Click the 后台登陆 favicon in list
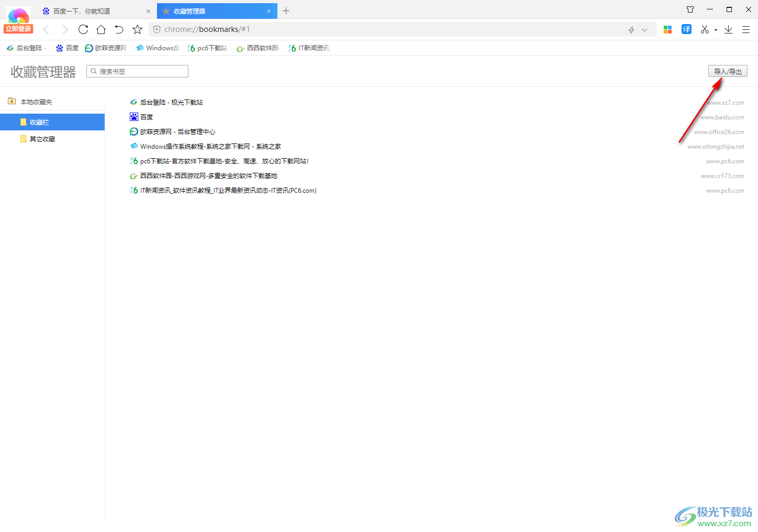758x532 pixels. click(x=134, y=102)
